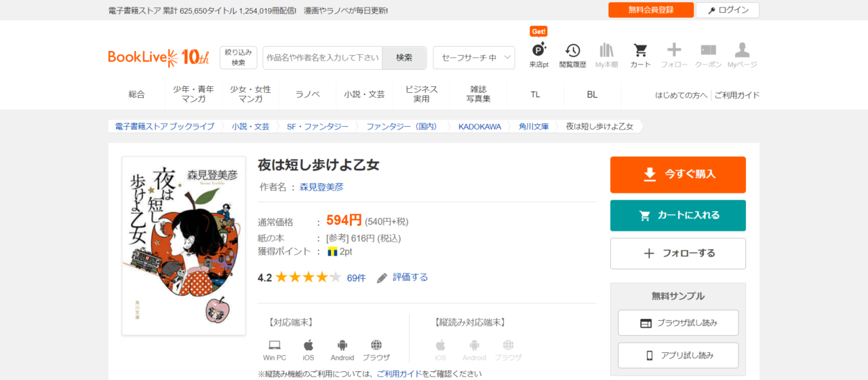
Task: Switch to the 少年・青年マンガ tab
Action: [x=193, y=94]
